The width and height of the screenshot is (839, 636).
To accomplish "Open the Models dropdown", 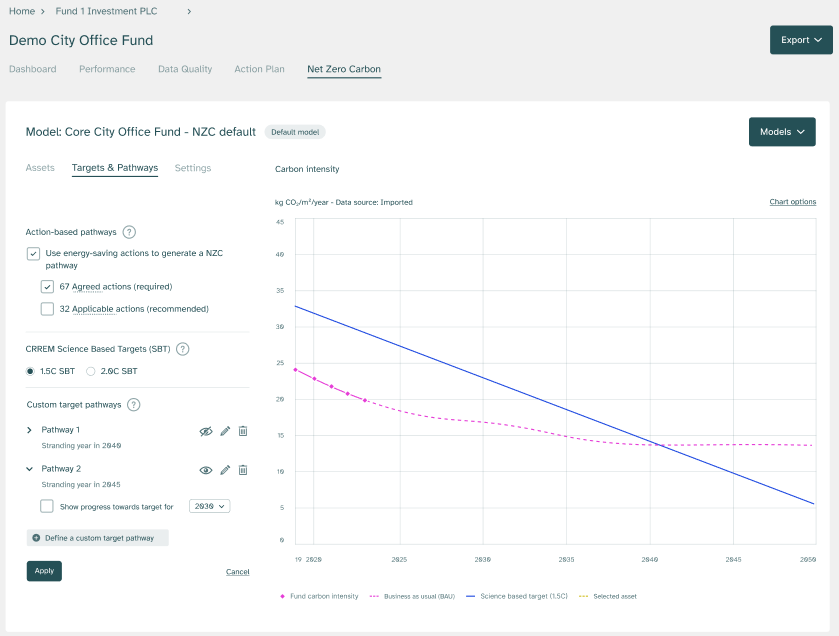I will point(782,132).
